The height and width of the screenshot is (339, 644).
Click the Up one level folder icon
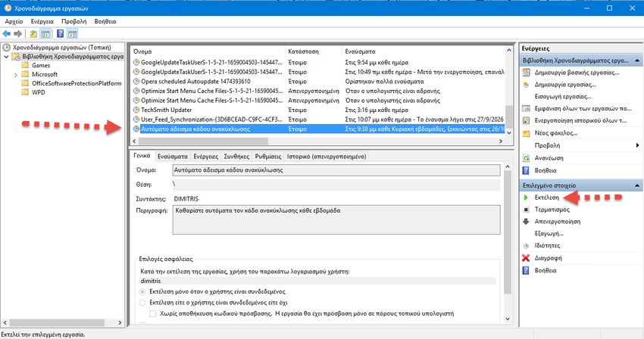[x=33, y=33]
